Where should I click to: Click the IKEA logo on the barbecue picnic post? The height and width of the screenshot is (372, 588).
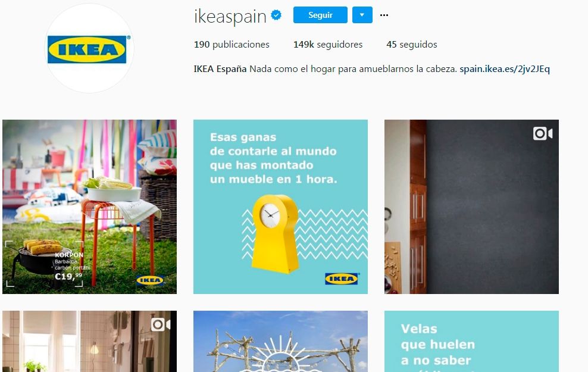[149, 280]
